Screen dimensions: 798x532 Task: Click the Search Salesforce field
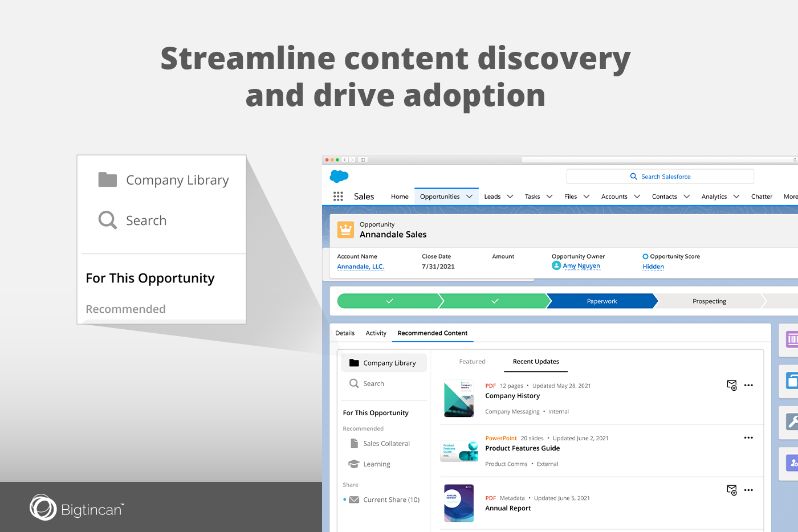660,177
